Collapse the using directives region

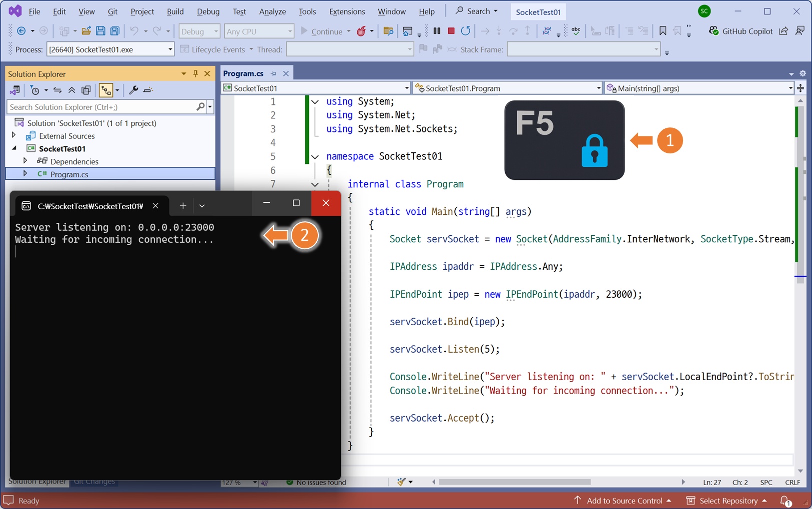(315, 101)
